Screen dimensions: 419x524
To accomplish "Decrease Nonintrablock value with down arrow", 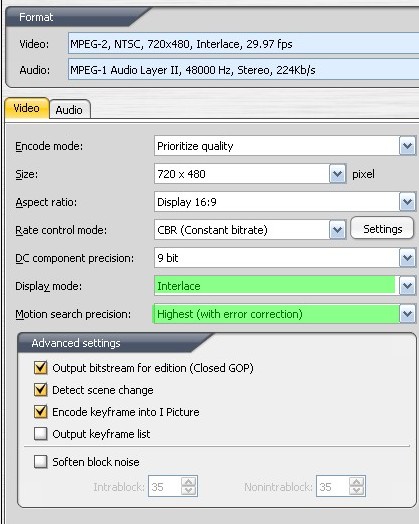I will (x=357, y=490).
